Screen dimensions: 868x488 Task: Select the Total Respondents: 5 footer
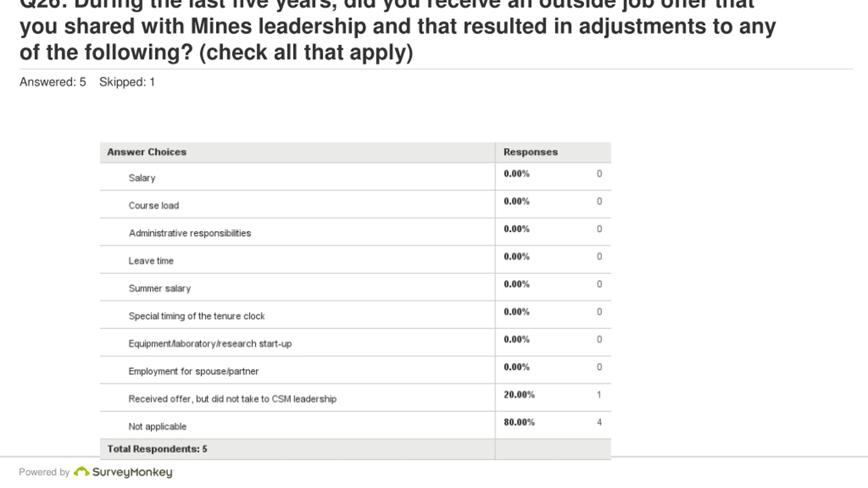(x=355, y=449)
